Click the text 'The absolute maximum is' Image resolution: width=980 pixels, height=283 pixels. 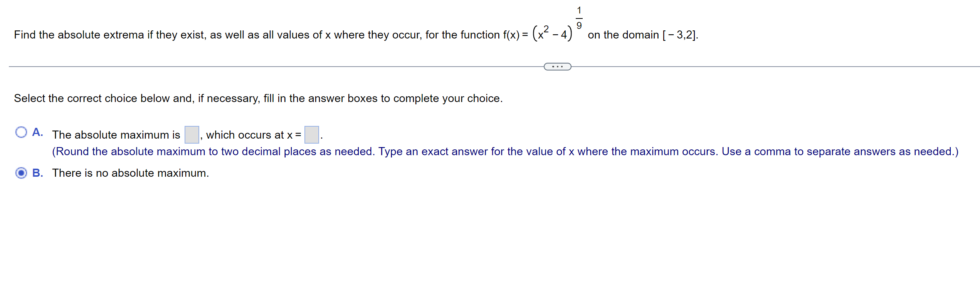coord(116,135)
